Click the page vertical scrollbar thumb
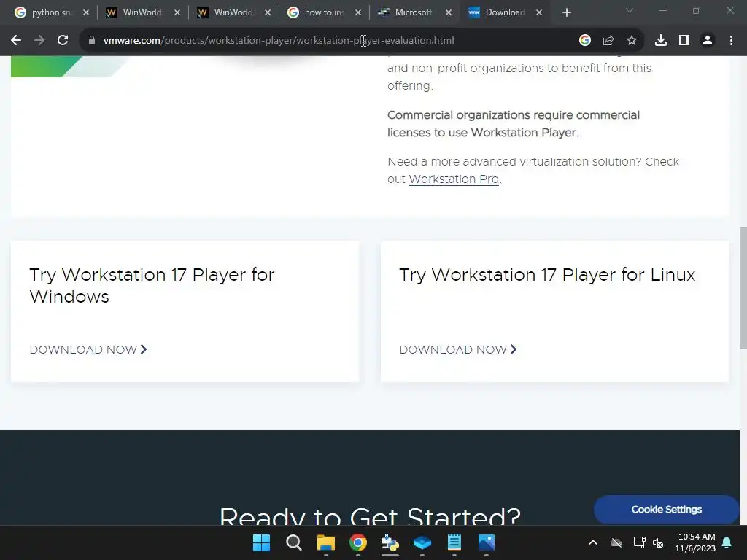747x560 pixels. [743, 288]
